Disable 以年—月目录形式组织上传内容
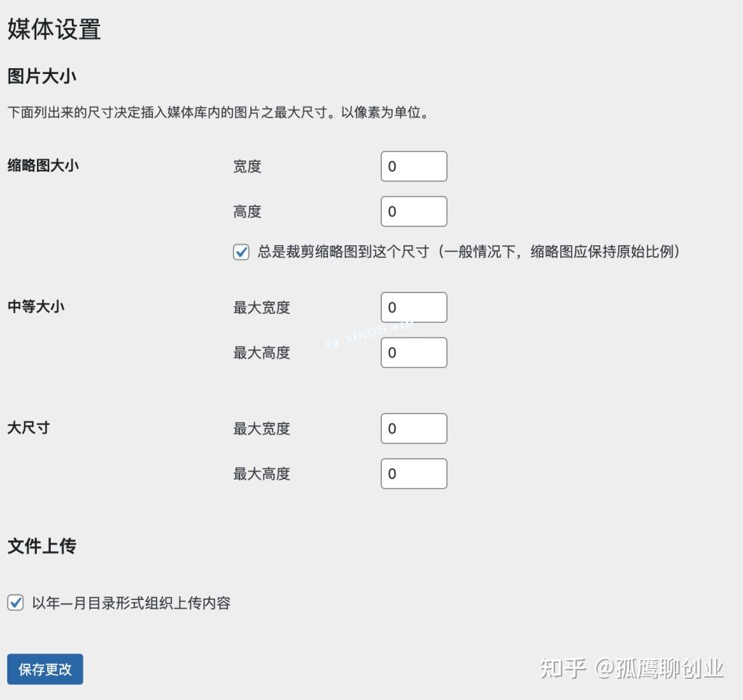This screenshot has height=700, width=743. 15,602
